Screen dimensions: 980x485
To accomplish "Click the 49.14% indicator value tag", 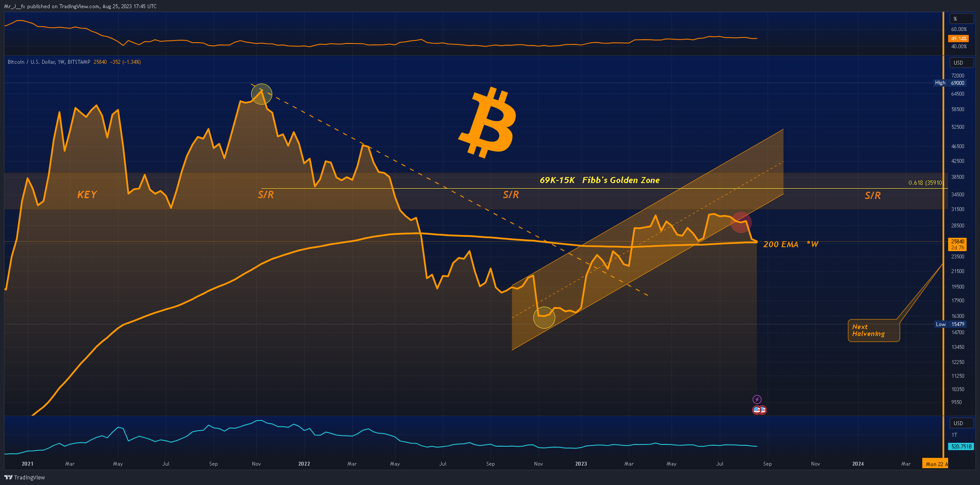I will [959, 38].
